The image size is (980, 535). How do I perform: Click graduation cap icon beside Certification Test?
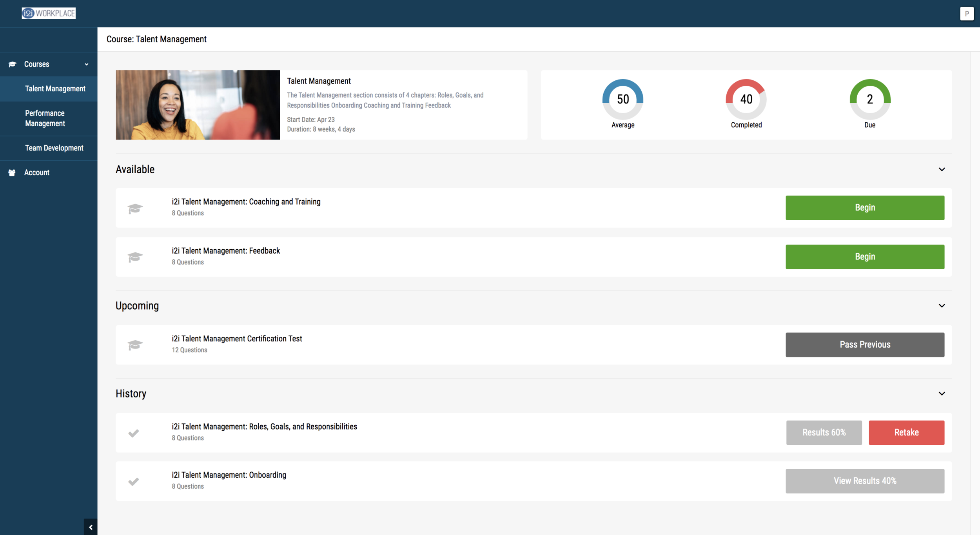click(x=135, y=345)
